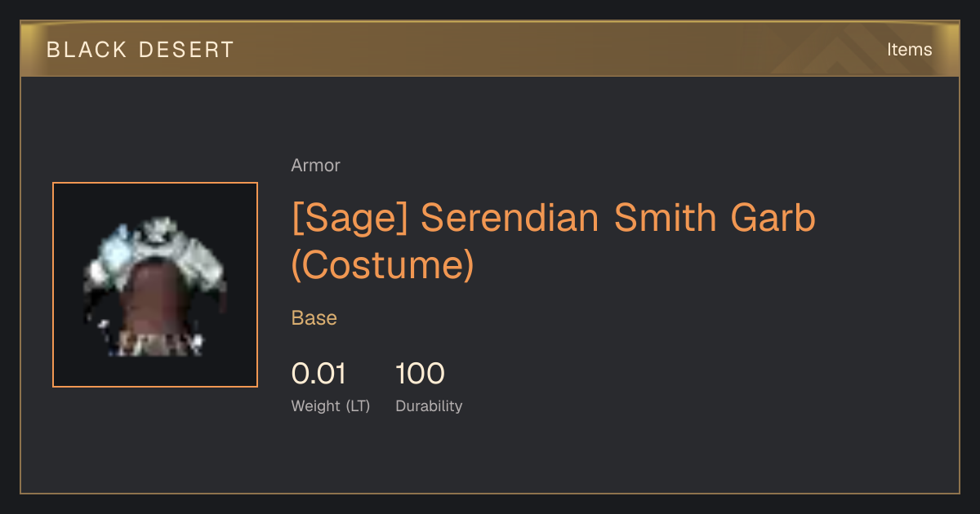
Task: Click the Weight (LT) label
Action: click(x=331, y=405)
